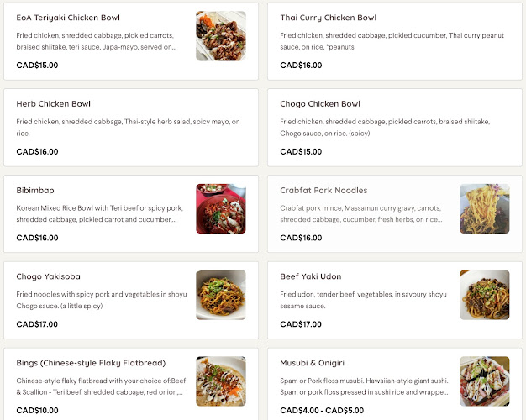526x420 pixels.
Task: Click the EoA Teriyaki Chicken Bowl photo
Action: (221, 36)
